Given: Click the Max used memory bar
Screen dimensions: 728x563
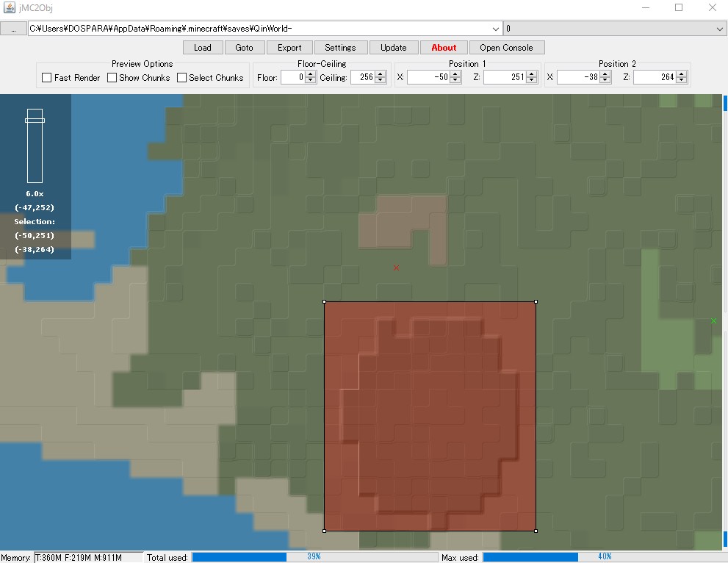Looking at the screenshot, I should [x=605, y=556].
